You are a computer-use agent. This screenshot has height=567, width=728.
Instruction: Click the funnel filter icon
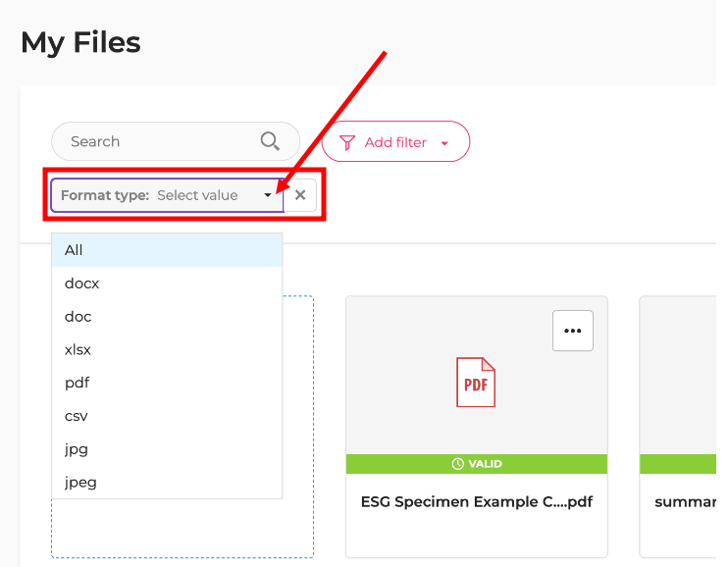[346, 142]
